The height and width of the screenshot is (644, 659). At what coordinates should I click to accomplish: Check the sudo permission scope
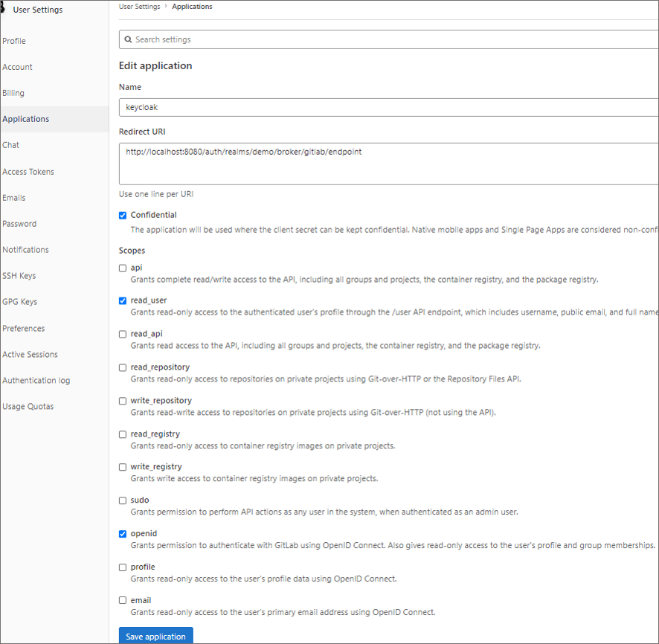123,500
